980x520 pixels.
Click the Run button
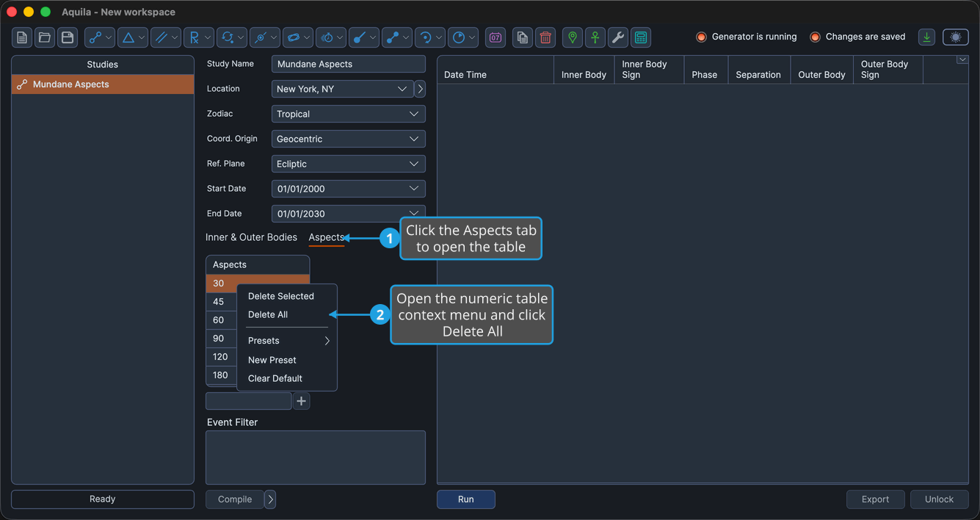[466, 499]
